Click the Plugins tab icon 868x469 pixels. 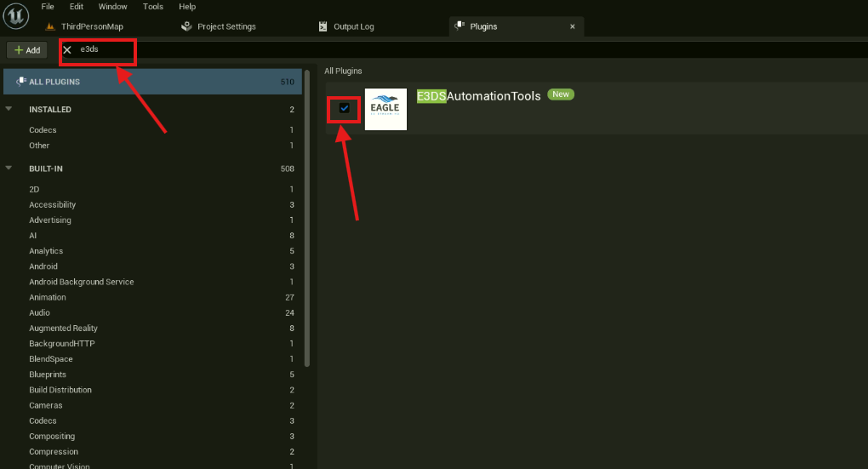[460, 26]
